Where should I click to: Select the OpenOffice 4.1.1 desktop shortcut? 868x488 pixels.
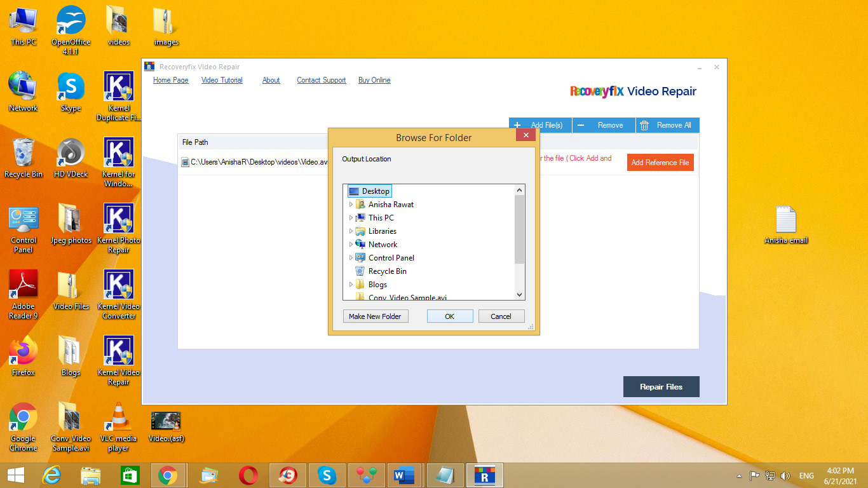coord(71,30)
